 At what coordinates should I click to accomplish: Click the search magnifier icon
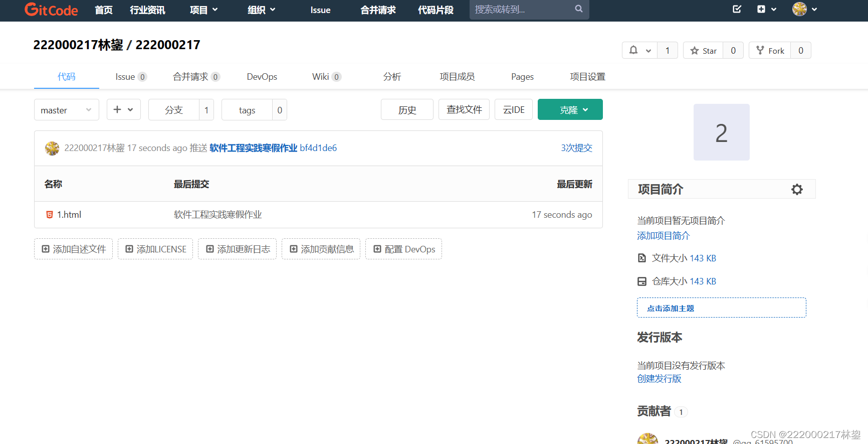(x=579, y=9)
